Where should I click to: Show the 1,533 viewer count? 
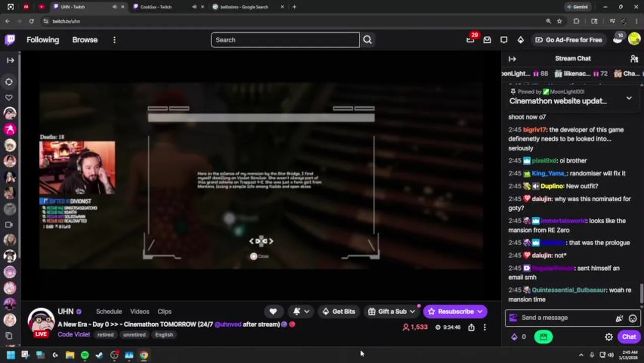[x=415, y=327]
